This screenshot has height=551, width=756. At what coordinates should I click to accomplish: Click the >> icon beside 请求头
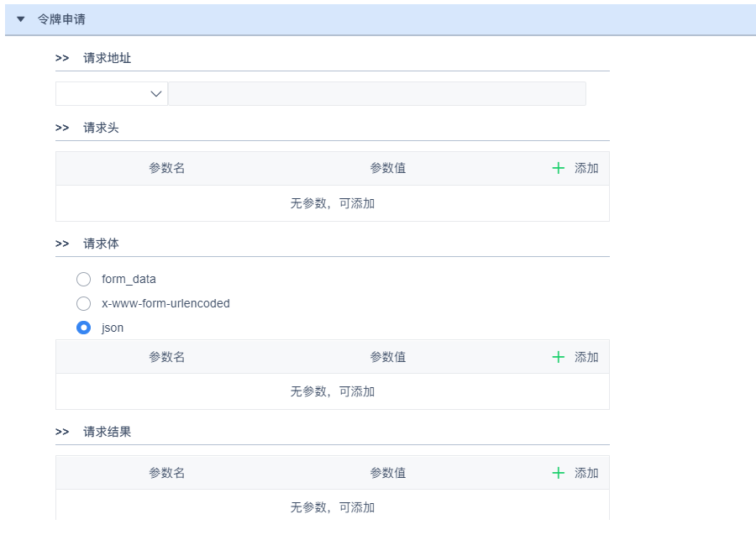(62, 128)
